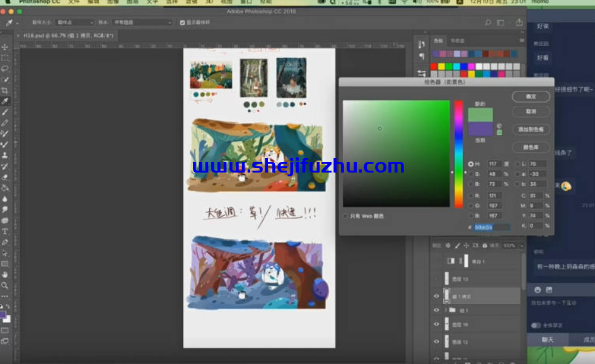595x364 pixels.
Task: Toggle the mute-all switch in chat window
Action: point(535,326)
